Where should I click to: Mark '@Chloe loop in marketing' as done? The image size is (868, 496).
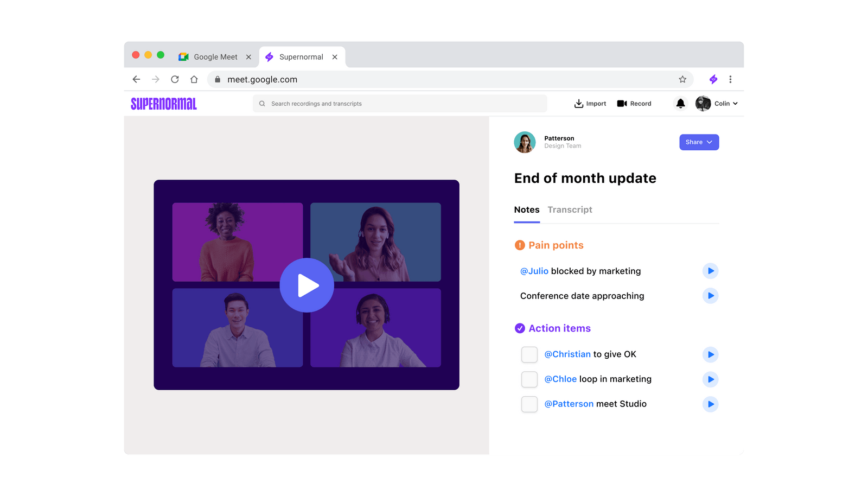(529, 379)
